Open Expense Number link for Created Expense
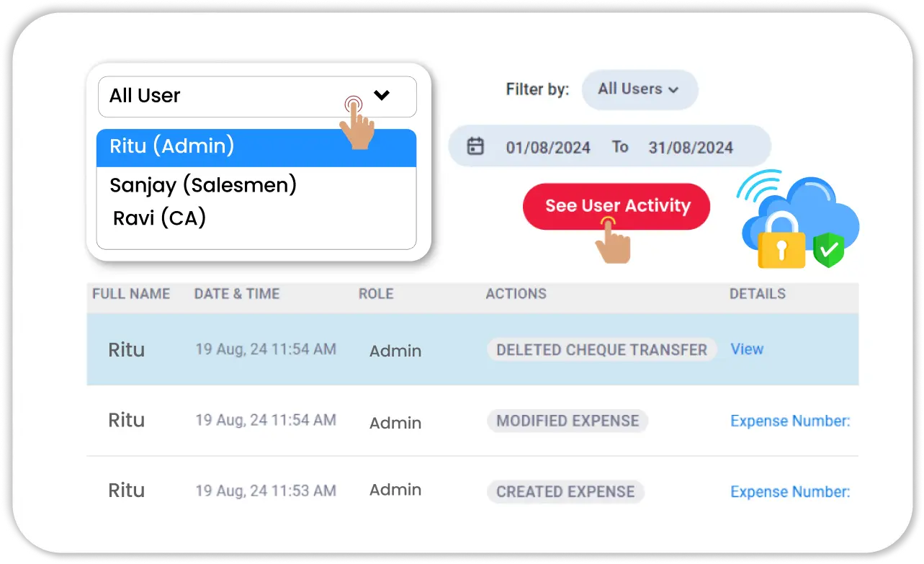The height and width of the screenshot is (564, 924). pos(790,492)
